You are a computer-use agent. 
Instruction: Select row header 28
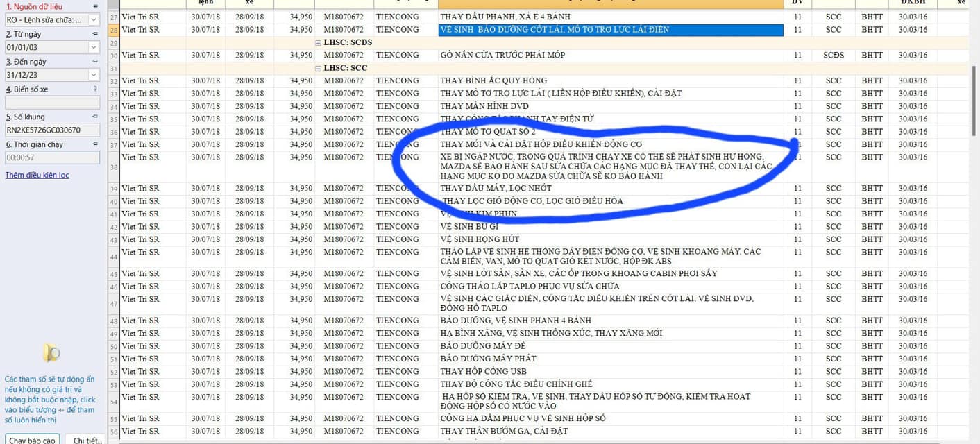click(114, 30)
